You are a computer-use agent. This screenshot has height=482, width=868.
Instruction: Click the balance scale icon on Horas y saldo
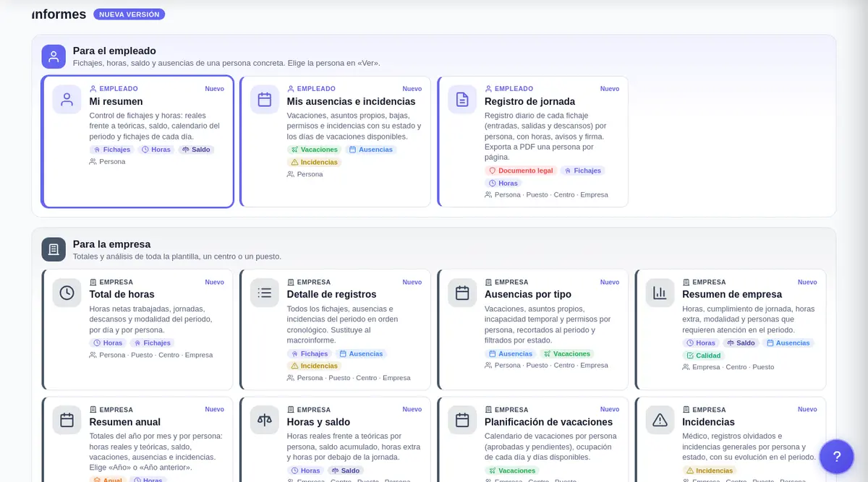(265, 420)
